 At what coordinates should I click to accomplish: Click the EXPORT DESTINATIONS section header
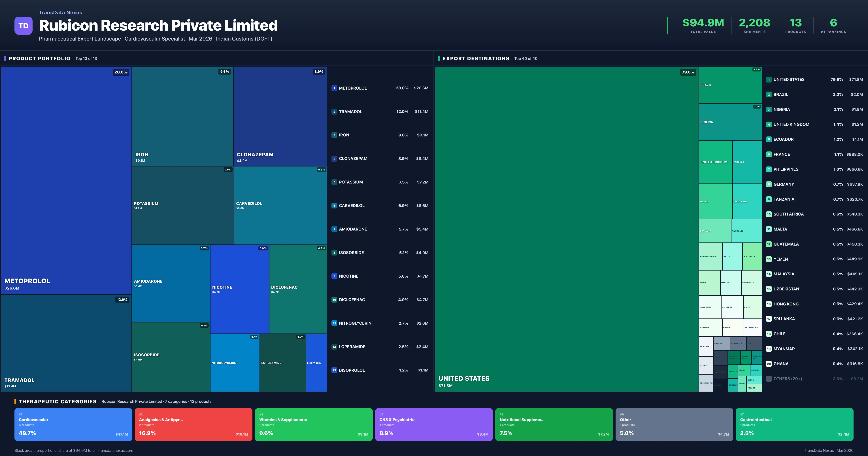[475, 58]
